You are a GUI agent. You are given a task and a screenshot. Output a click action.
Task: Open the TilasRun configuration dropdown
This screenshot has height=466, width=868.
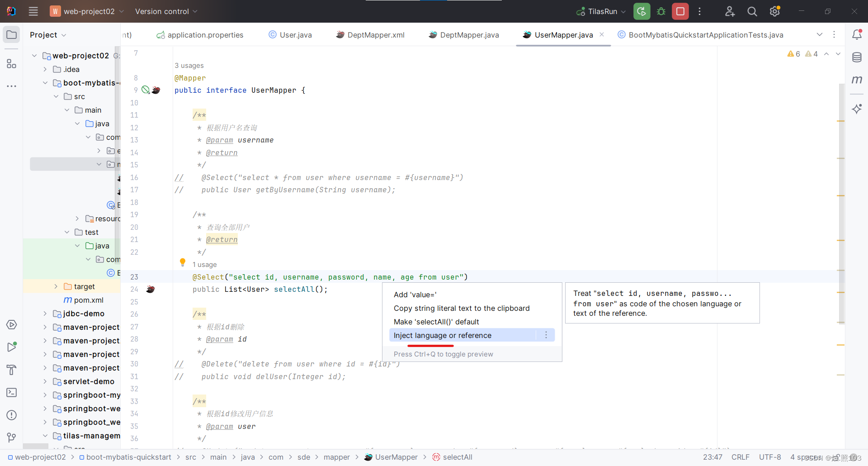click(x=601, y=11)
